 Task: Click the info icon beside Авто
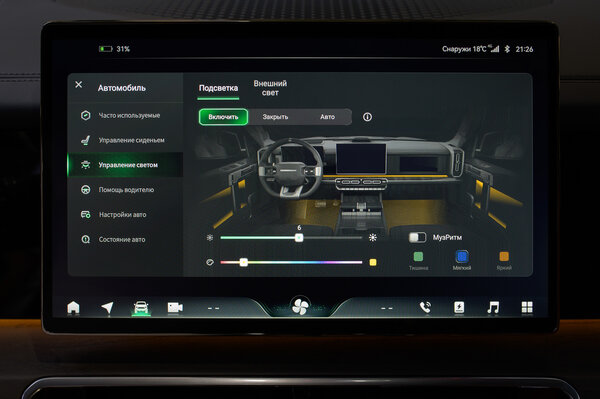tap(367, 117)
